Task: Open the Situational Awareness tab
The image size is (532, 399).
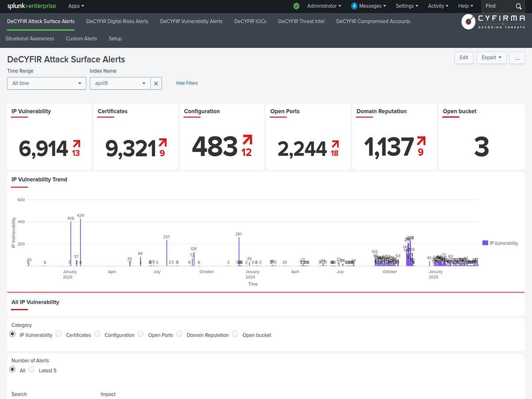Action: coord(30,39)
